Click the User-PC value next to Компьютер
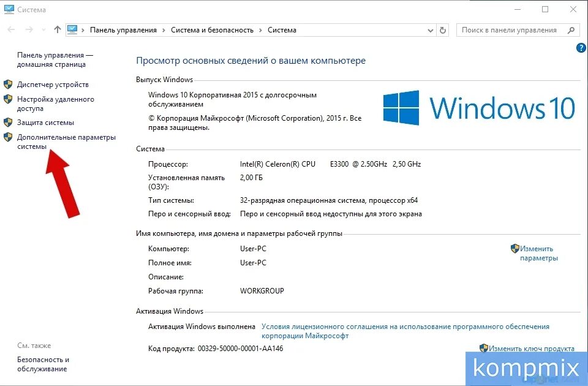 click(253, 249)
